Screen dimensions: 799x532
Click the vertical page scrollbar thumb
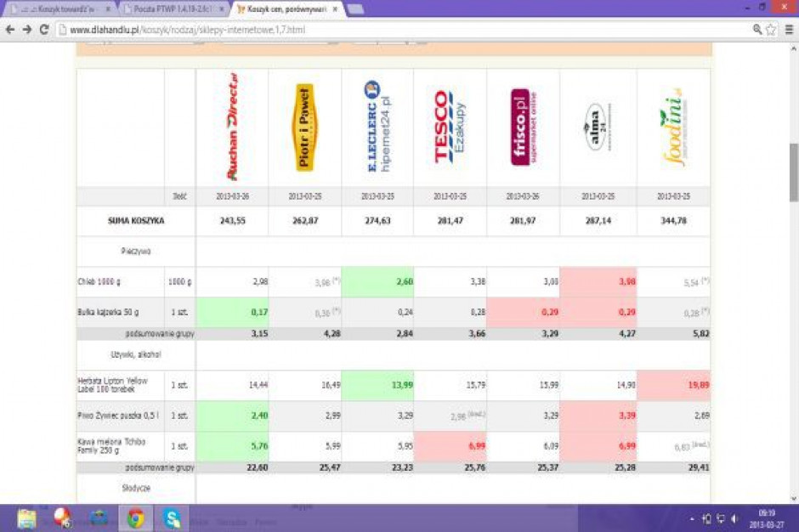pyautogui.click(x=793, y=173)
